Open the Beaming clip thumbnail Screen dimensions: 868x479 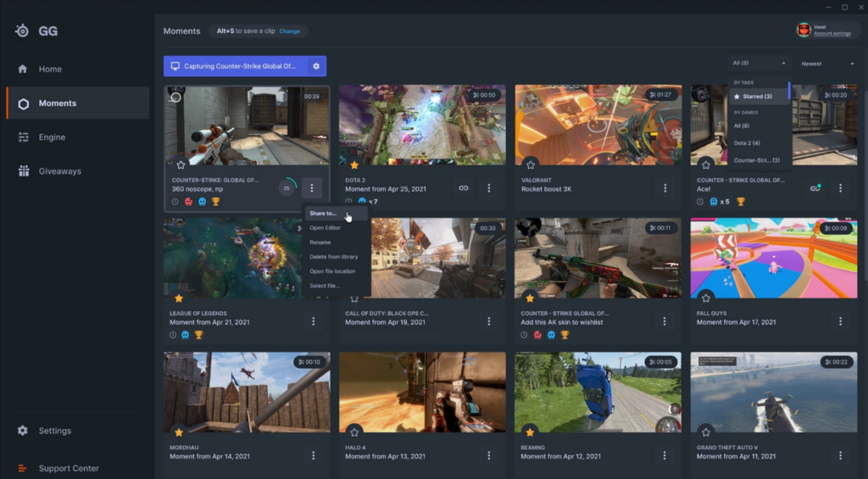click(x=598, y=393)
